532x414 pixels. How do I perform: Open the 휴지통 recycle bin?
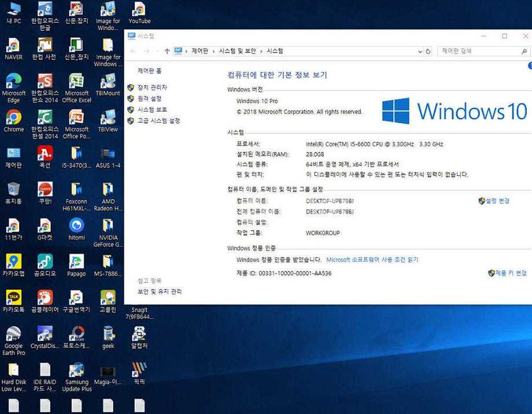[x=13, y=194]
